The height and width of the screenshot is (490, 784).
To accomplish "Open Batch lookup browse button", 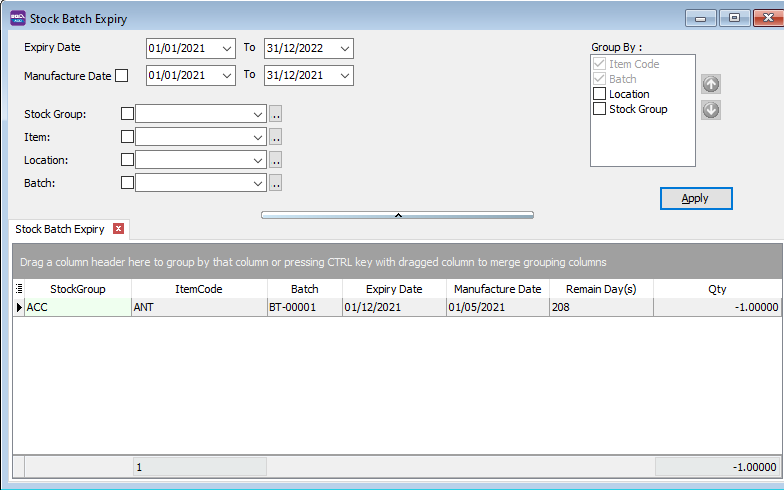I will pos(276,183).
